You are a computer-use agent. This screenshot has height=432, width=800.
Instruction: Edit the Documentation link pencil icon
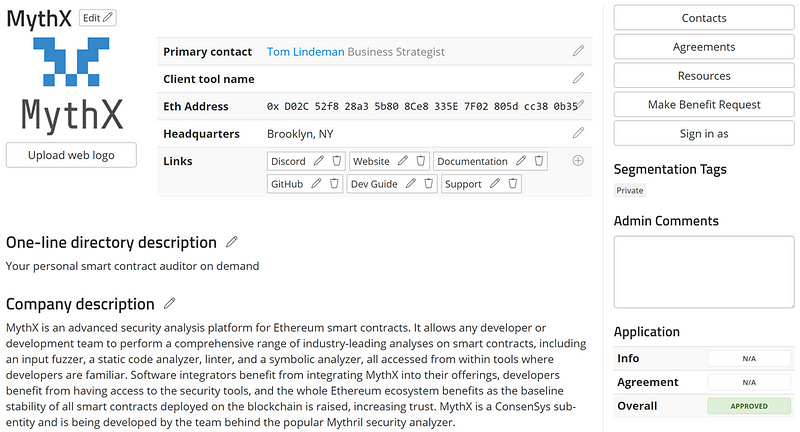pyautogui.click(x=520, y=161)
